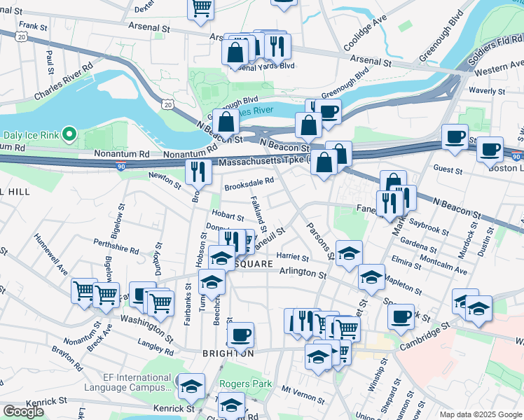The image size is (524, 420).
Task: Select school marker beside Rogers Park bottom
Action: click(231, 407)
